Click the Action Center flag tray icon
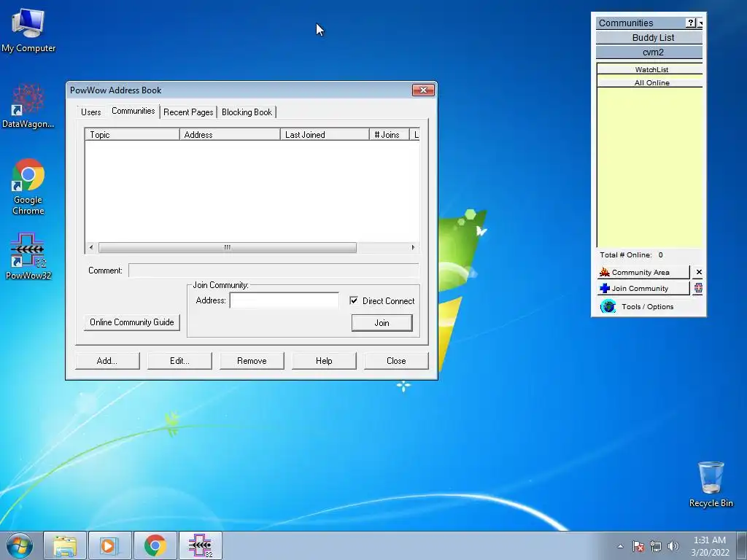The width and height of the screenshot is (747, 560). pos(638,546)
